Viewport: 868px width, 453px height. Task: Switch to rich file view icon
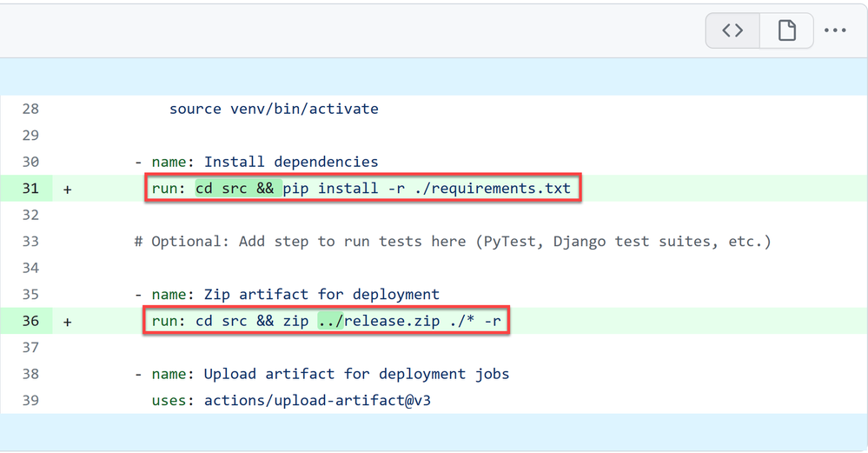click(786, 30)
